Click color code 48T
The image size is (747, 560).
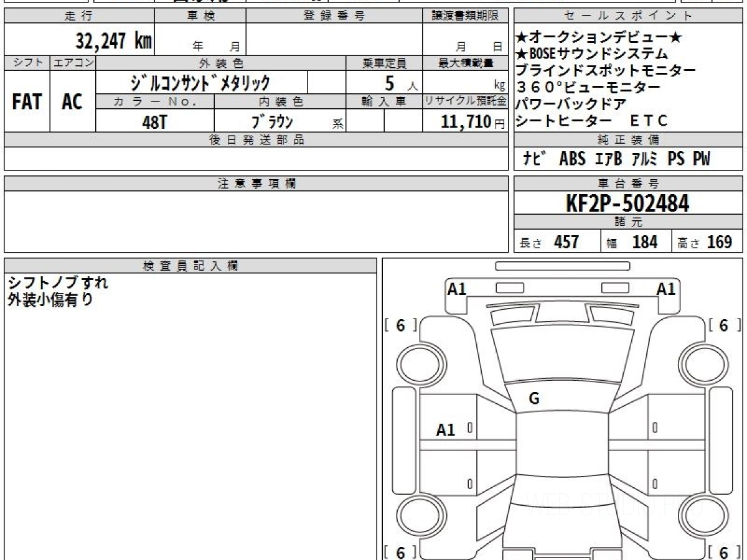[x=154, y=122]
